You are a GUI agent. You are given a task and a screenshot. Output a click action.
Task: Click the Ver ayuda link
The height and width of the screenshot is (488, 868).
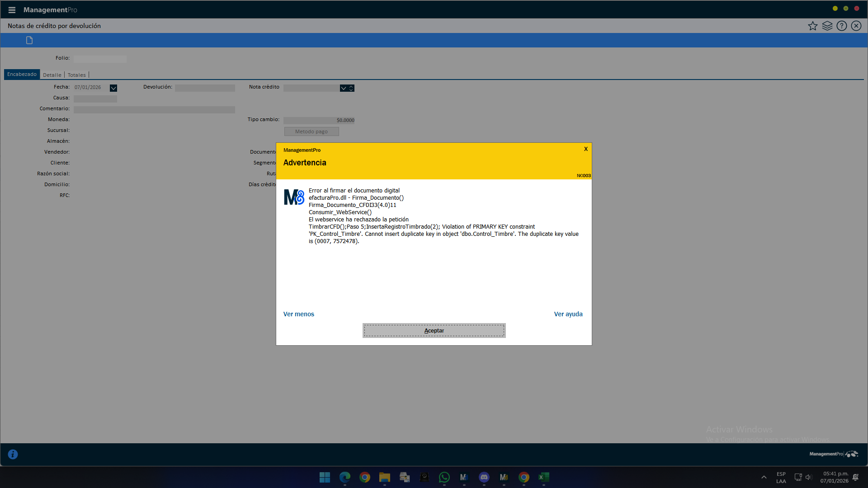click(568, 314)
